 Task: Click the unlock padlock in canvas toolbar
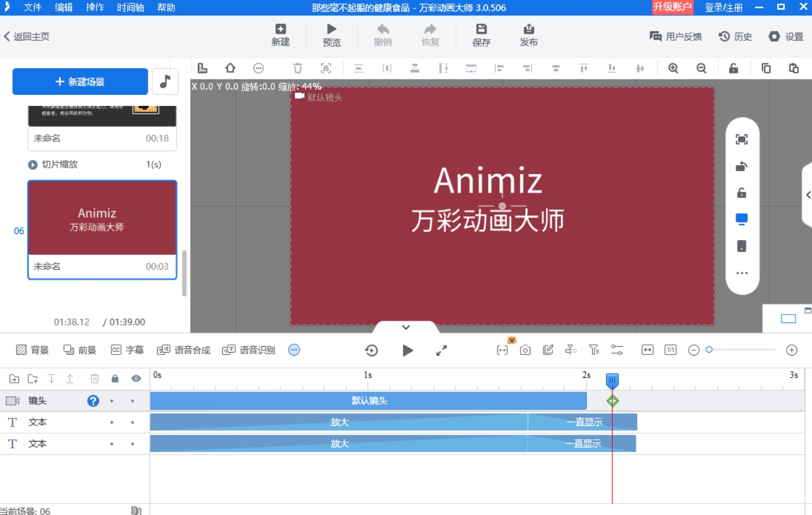click(733, 68)
